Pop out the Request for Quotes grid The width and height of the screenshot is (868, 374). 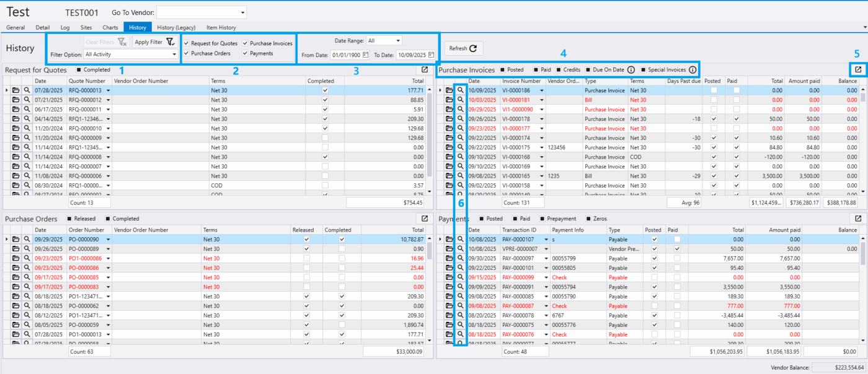425,70
